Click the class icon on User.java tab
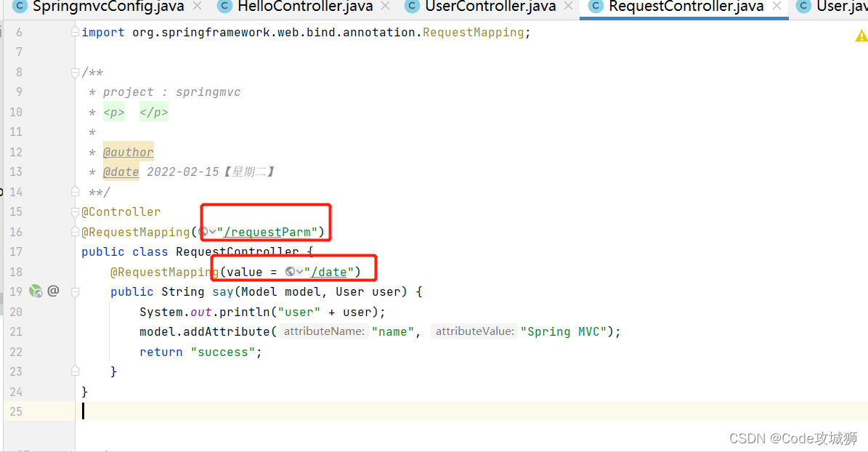Screen dimensions: 868x452 (x=803, y=6)
